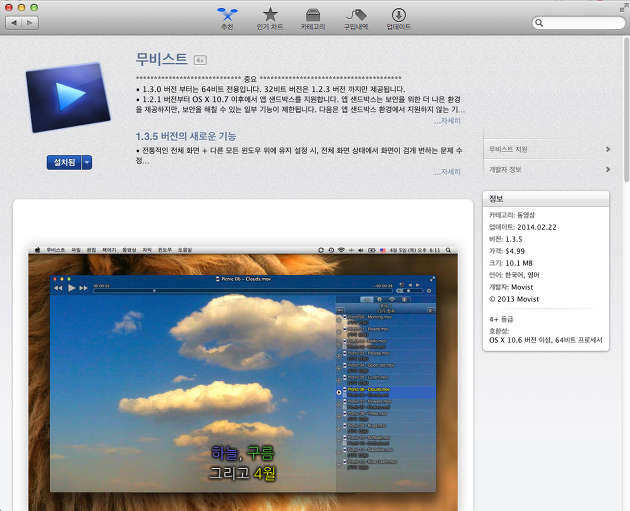This screenshot has height=511, width=630.
Task: Click the © 2013 Movist copyright line
Action: [x=514, y=299]
